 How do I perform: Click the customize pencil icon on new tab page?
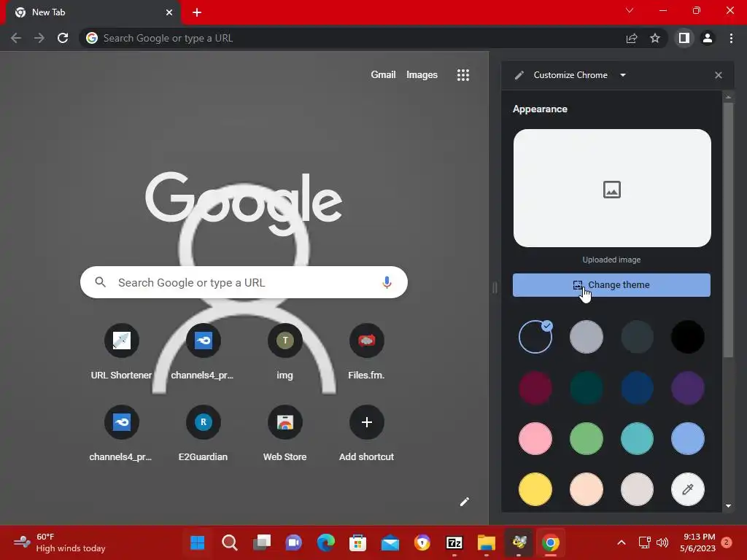point(465,502)
